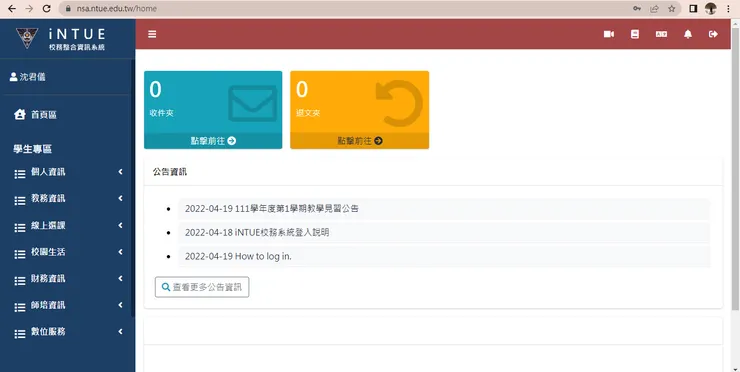The width and height of the screenshot is (740, 372).
Task: Click the share page icon in address bar
Action: pos(654,8)
